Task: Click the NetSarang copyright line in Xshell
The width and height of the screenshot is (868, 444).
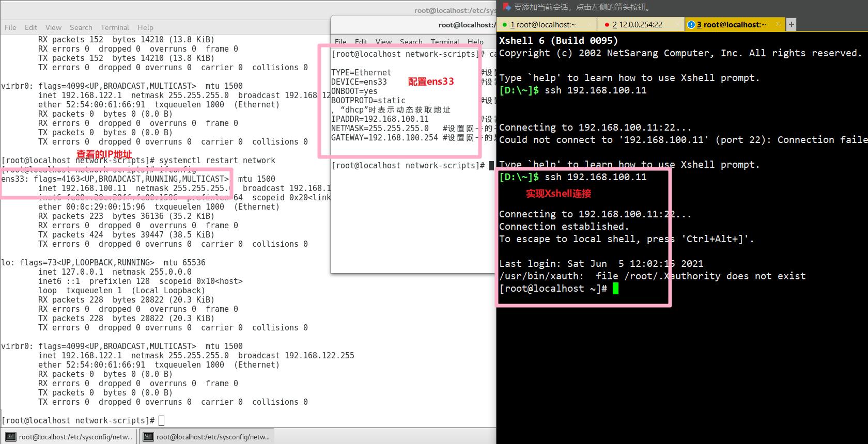Action: [x=680, y=53]
